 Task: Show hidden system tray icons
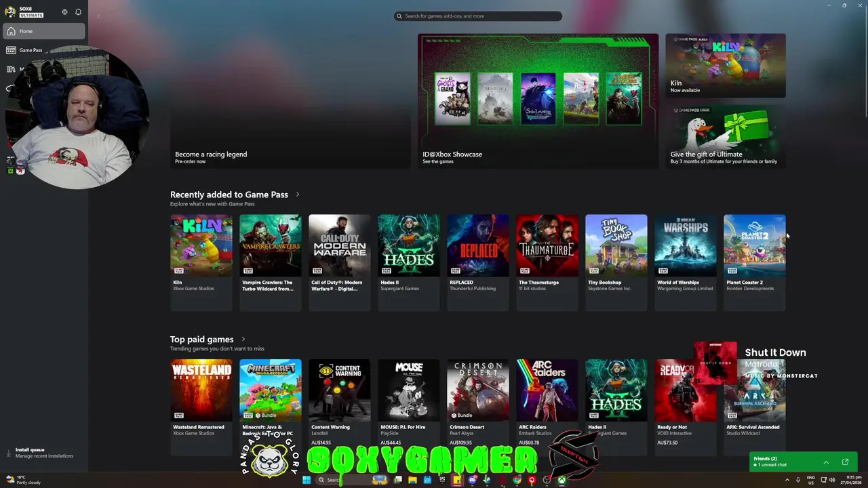click(787, 480)
